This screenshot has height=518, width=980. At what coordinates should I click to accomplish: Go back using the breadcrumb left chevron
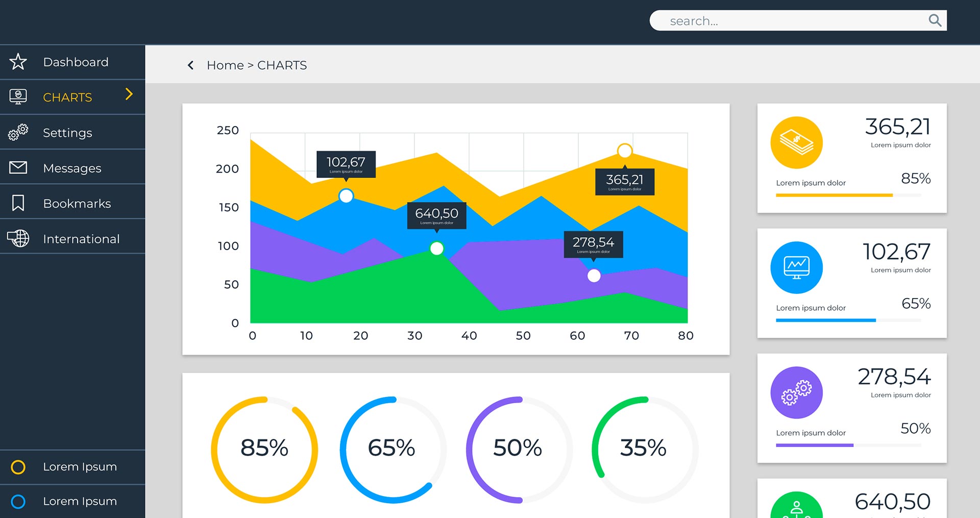(x=191, y=65)
